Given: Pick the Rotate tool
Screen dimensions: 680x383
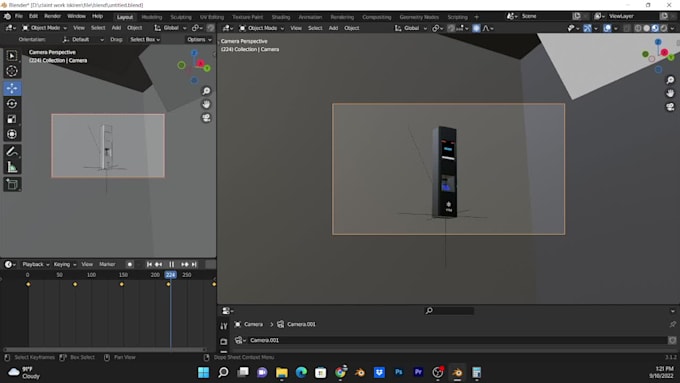Looking at the screenshot, I should coord(12,104).
